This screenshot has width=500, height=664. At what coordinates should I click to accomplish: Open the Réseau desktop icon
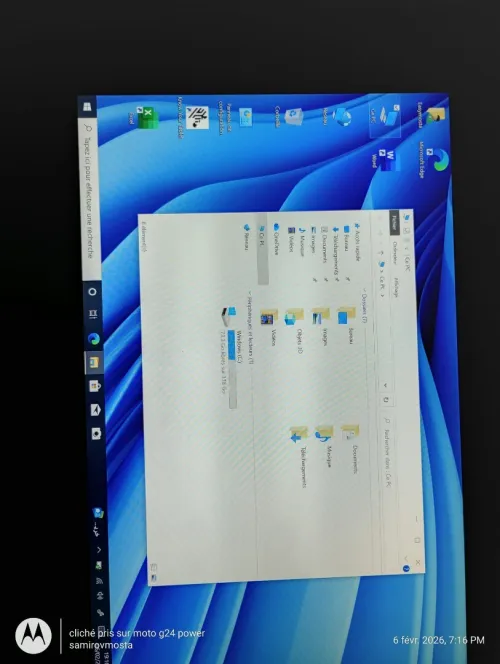339,116
